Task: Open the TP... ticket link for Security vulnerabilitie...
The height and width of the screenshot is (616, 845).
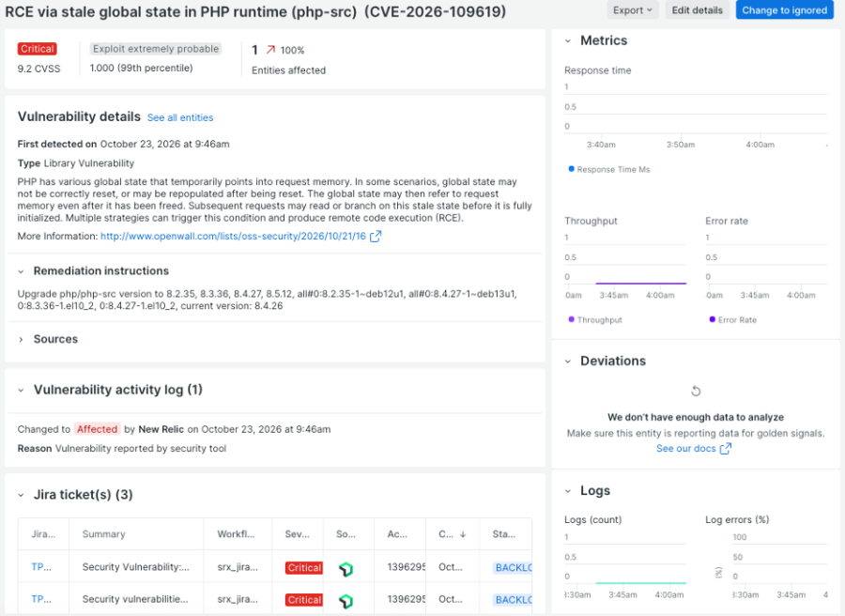Action: tap(41, 599)
